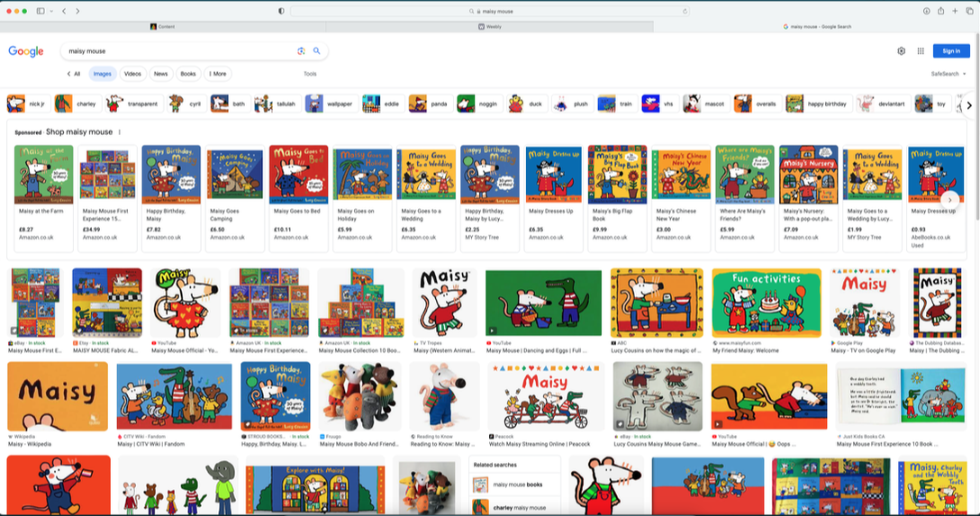The image size is (980, 516).
Task: Click the Sign in button
Action: pos(951,51)
